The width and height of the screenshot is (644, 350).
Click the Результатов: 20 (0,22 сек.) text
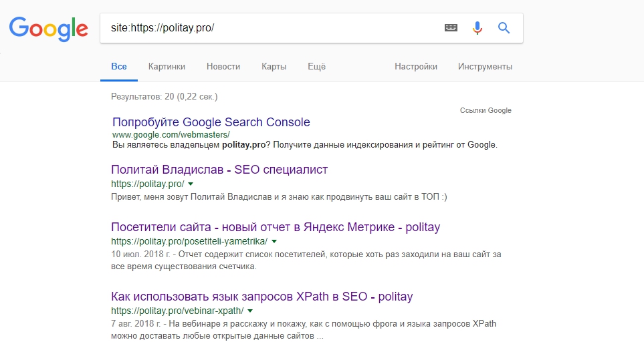pyautogui.click(x=165, y=97)
